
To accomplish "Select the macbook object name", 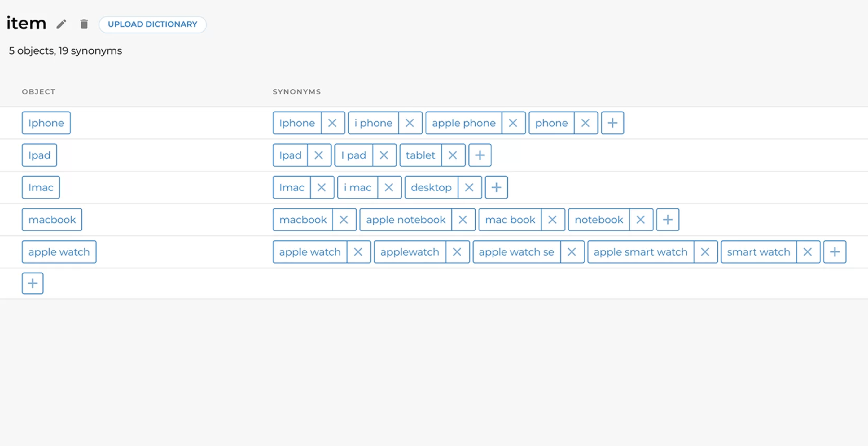I will (52, 220).
